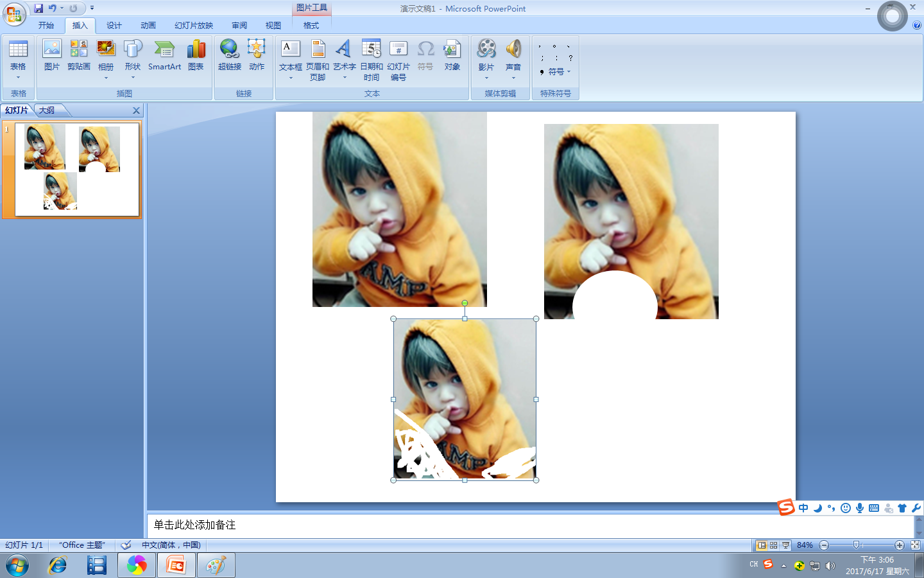Expand the WordArt gallery dropdown
This screenshot has width=924, height=578.
[345, 78]
